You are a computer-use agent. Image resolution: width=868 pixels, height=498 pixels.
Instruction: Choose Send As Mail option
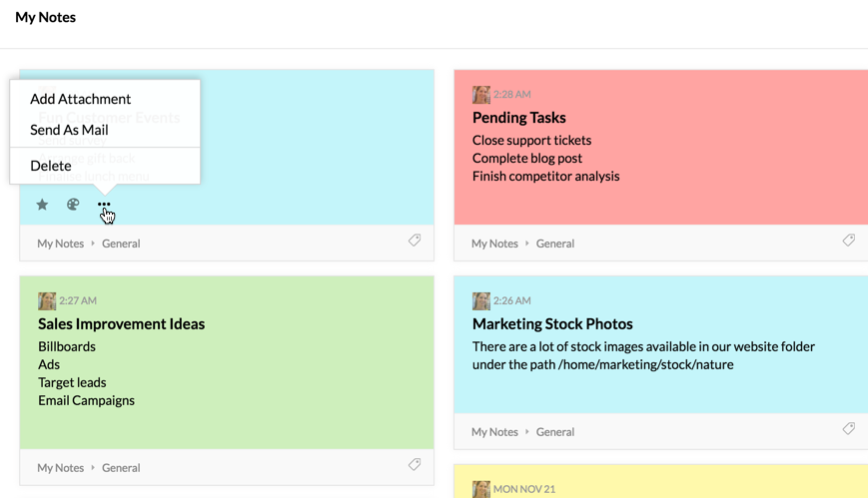click(69, 130)
